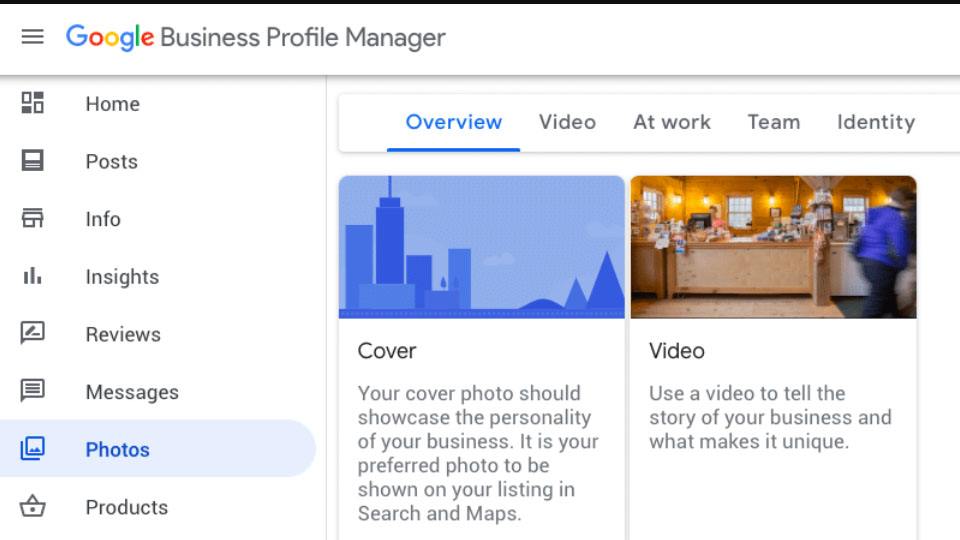Click the Cover card title
Viewport: 960px width, 540px height.
coord(387,351)
